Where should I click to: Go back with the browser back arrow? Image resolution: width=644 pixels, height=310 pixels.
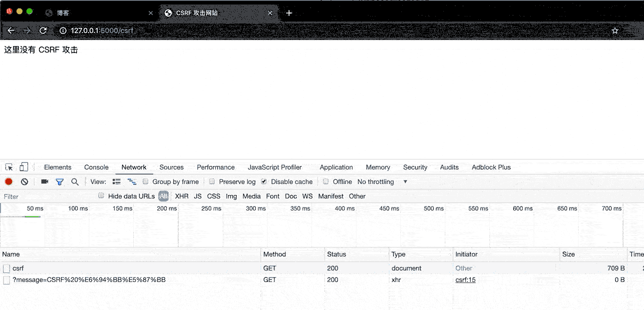(11, 30)
